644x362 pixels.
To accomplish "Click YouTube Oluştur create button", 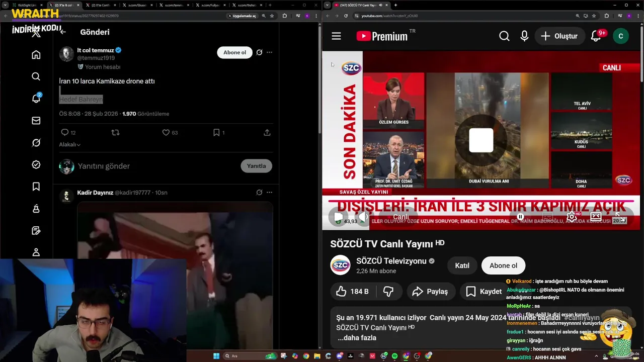I will point(559,36).
